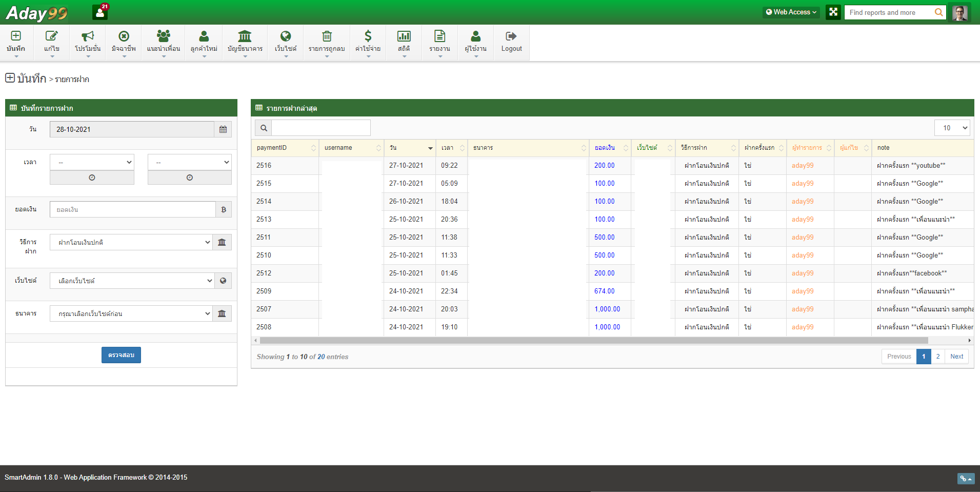This screenshot has width=980, height=492.
Task: Click the table search magnifier icon
Action: [264, 128]
